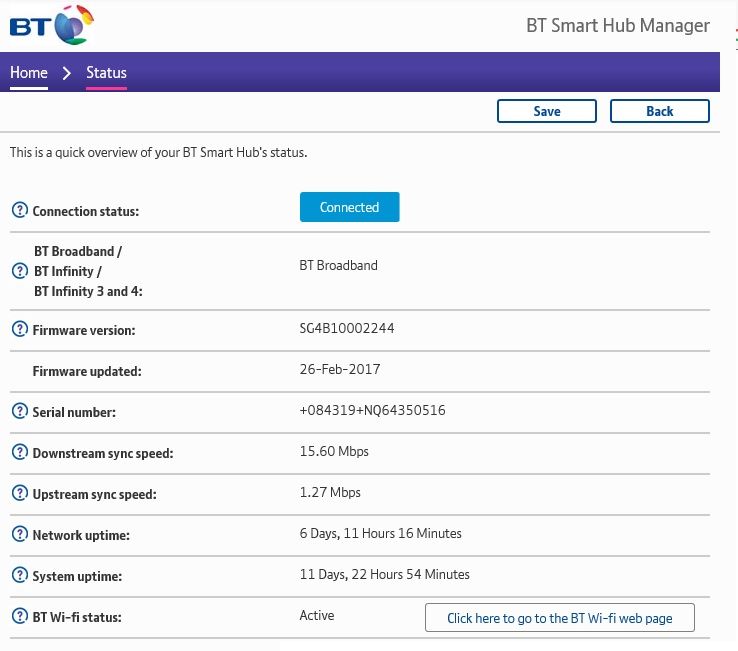
Task: Select the BT Broadband value text
Action: click(338, 265)
